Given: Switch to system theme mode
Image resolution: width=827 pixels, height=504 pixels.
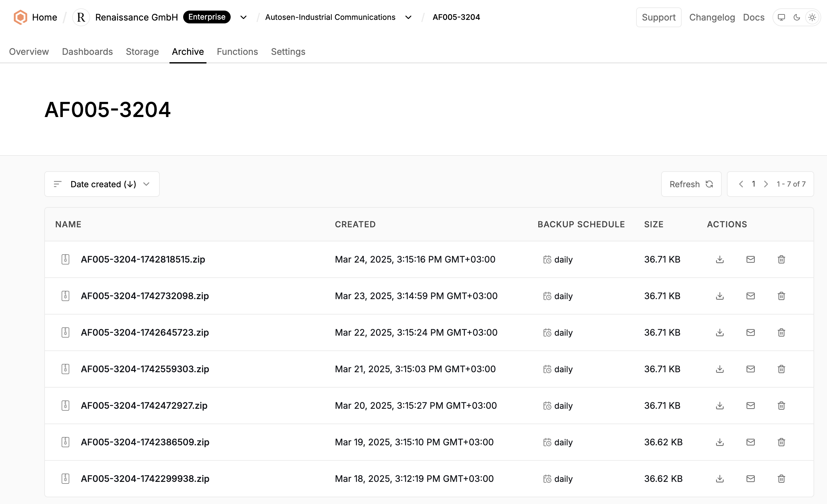Looking at the screenshot, I should pos(781,17).
